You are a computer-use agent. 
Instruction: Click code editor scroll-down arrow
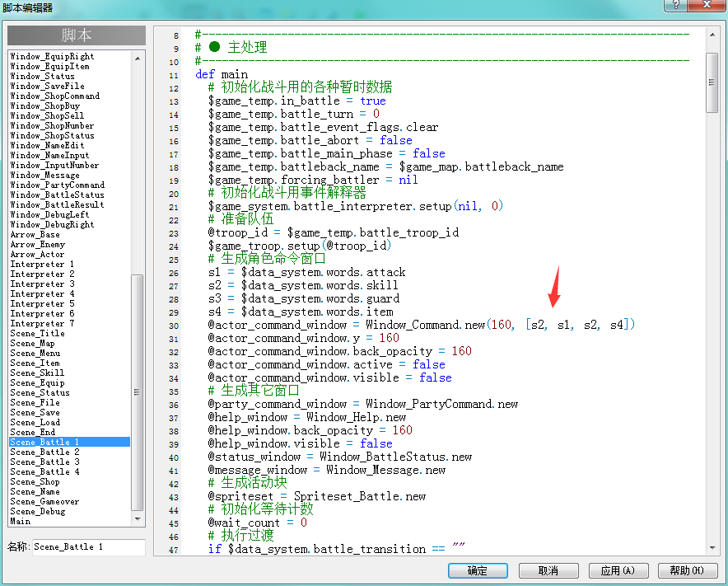712,548
